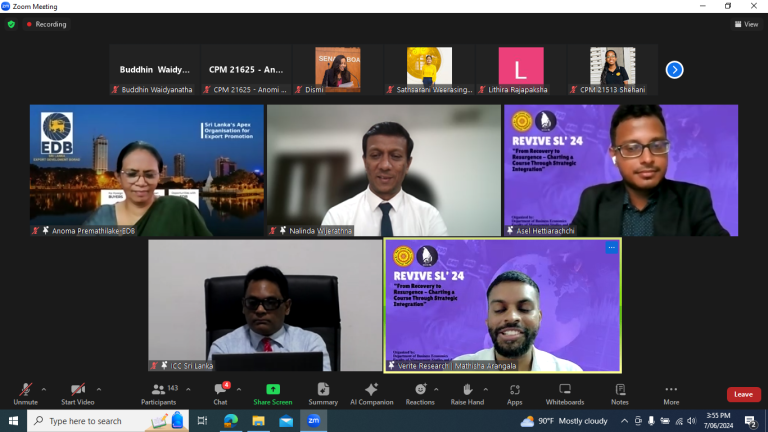Open Zoom Apps

coord(515,394)
